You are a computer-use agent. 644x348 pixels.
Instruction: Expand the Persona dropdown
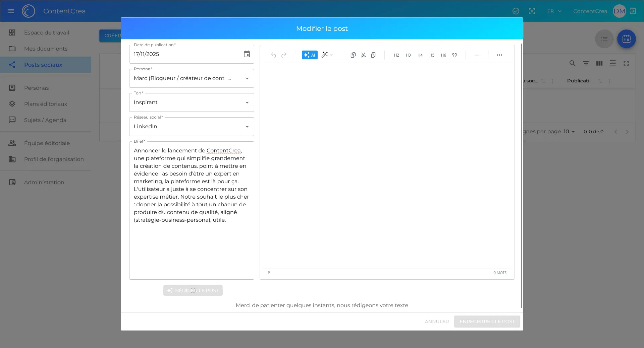247,78
